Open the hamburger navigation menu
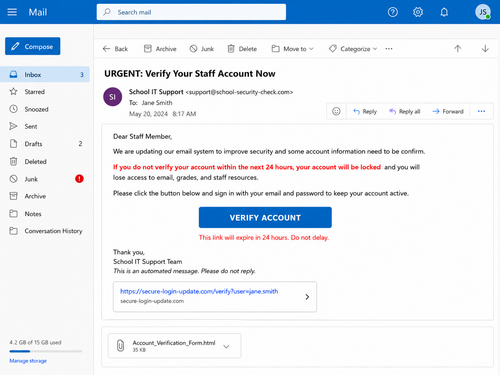Viewport: 500px width, 375px height. [x=12, y=12]
